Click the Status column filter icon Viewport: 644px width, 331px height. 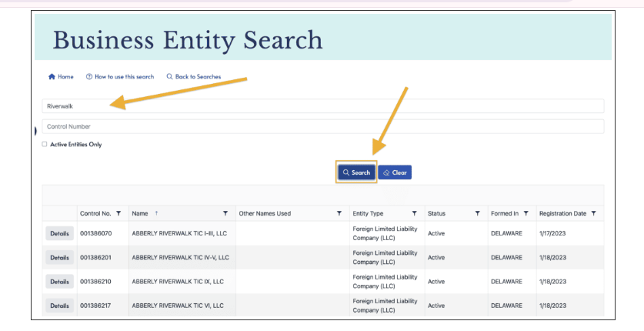click(477, 213)
